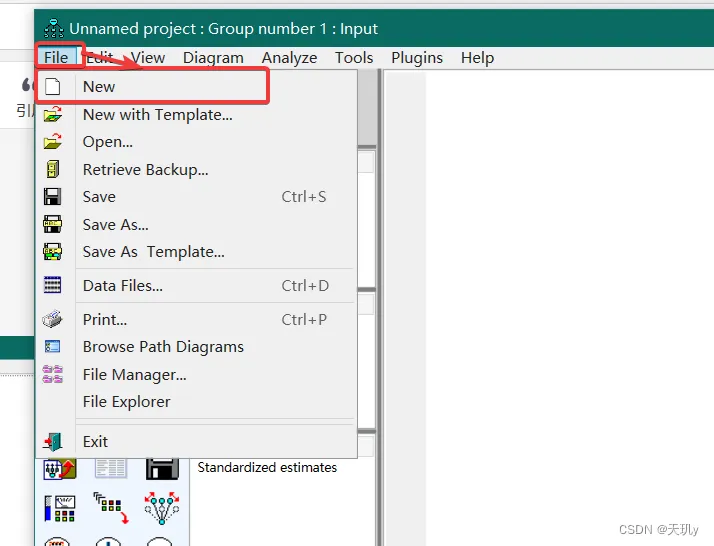Click the Data Files grid icon

[x=52, y=286]
